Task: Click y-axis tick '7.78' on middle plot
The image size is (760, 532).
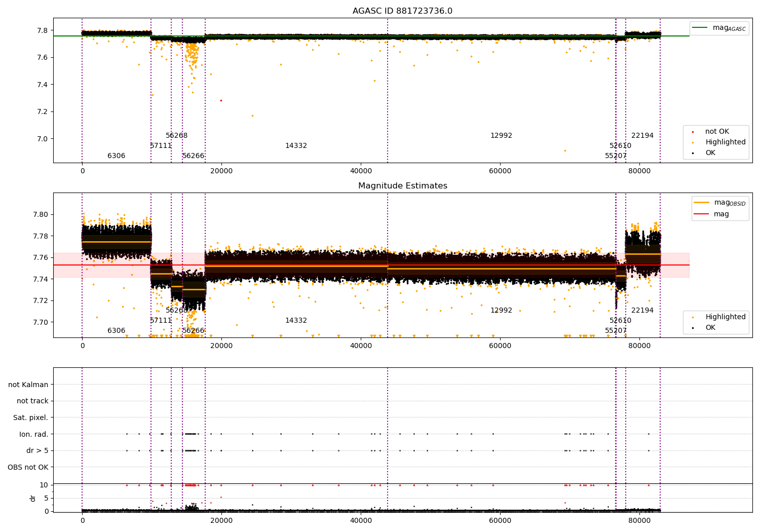Action: [x=40, y=236]
